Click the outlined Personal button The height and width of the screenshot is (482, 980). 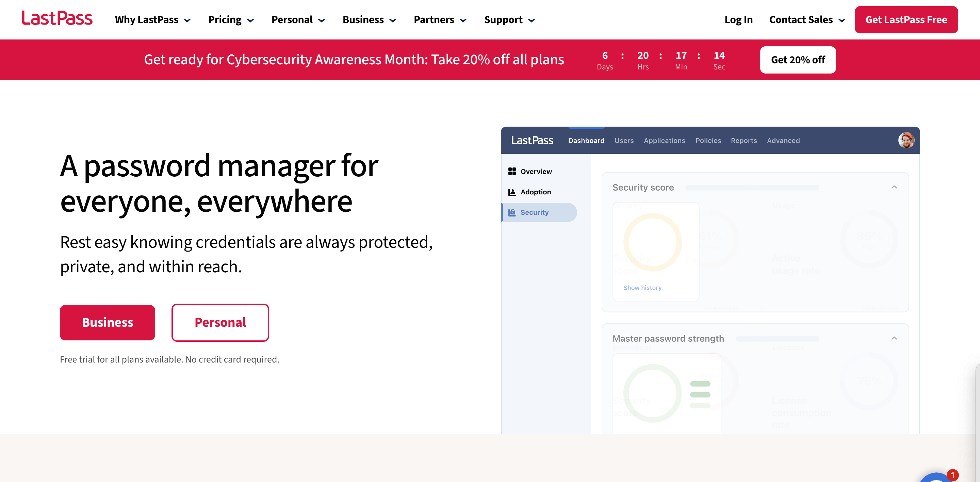(220, 323)
